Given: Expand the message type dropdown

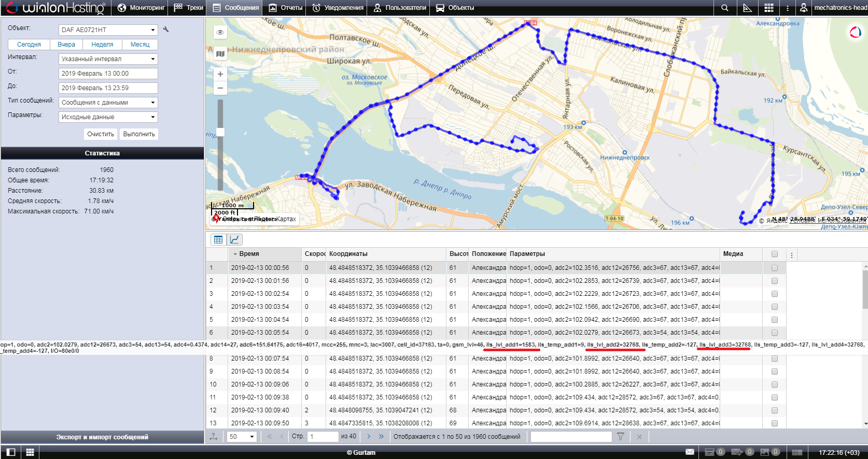Looking at the screenshot, I should [x=108, y=103].
